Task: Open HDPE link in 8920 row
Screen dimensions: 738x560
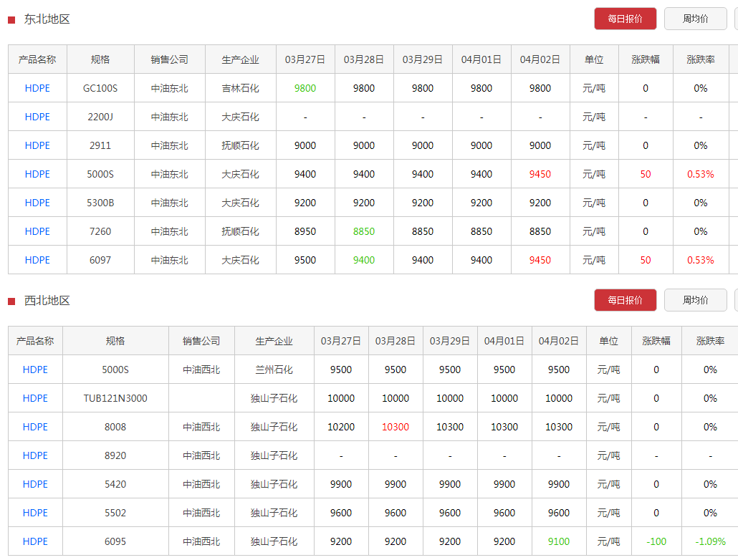Action: [x=35, y=456]
